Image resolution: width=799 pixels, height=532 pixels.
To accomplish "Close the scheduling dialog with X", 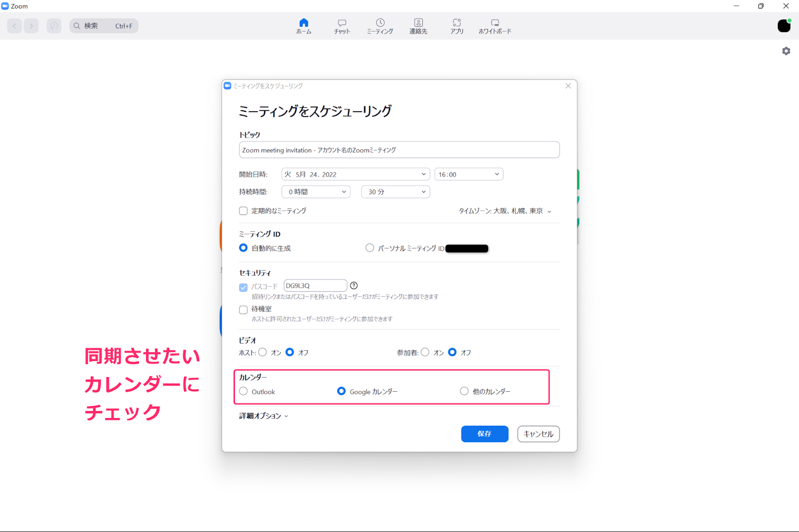I will pos(568,86).
